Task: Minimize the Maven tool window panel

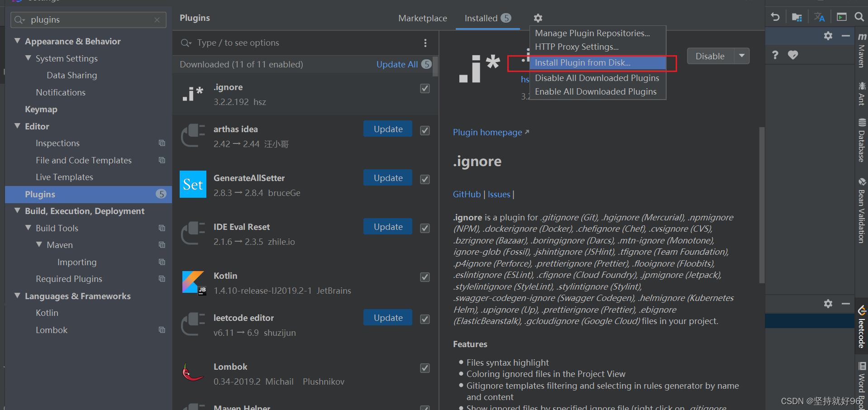Action: [845, 36]
